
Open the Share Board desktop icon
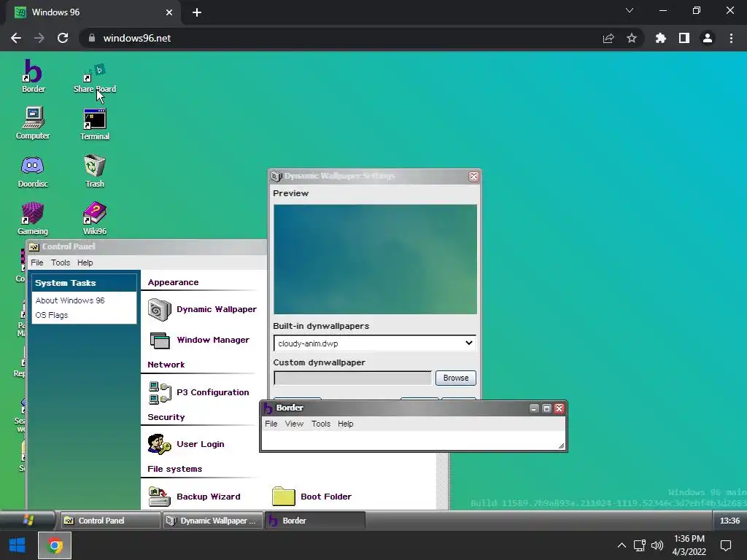(x=94, y=77)
